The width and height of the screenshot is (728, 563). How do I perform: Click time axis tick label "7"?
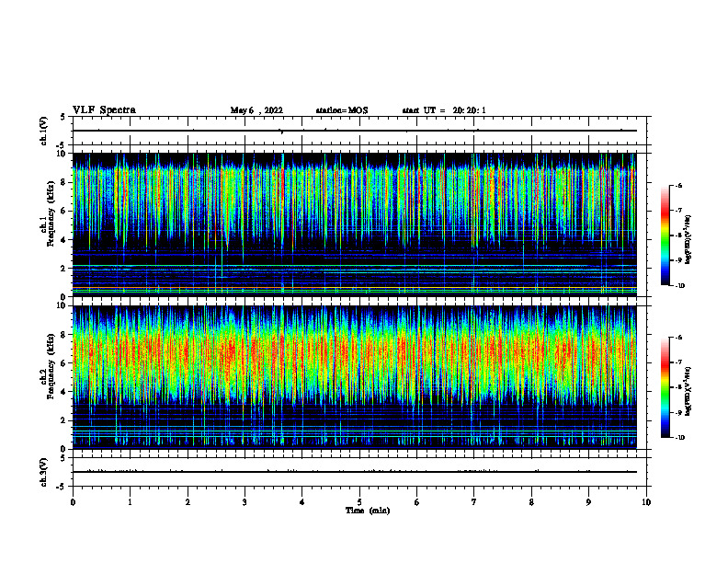click(474, 502)
